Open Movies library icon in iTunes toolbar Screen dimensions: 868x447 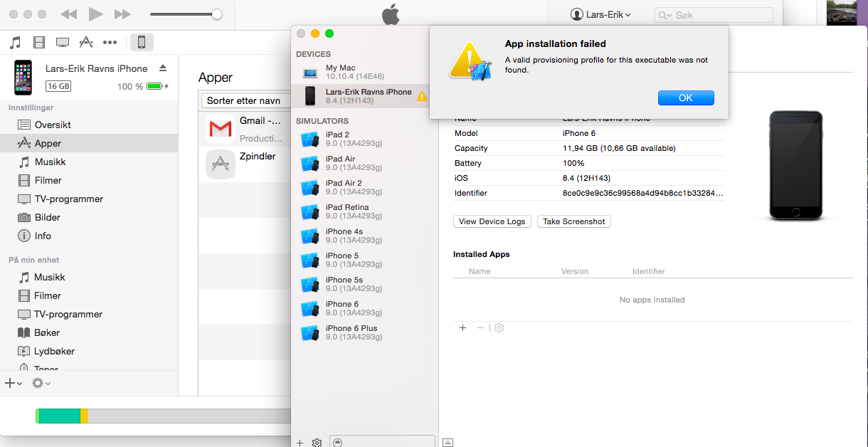click(x=39, y=42)
